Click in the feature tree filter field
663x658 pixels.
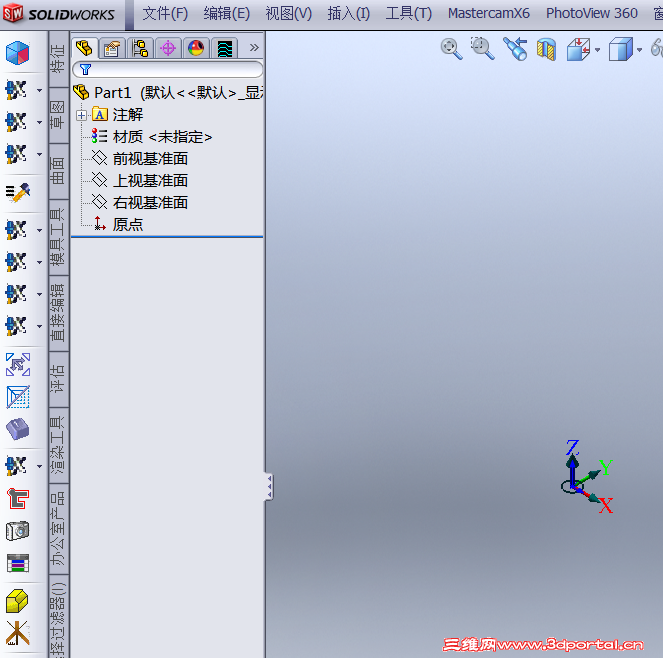click(x=167, y=69)
